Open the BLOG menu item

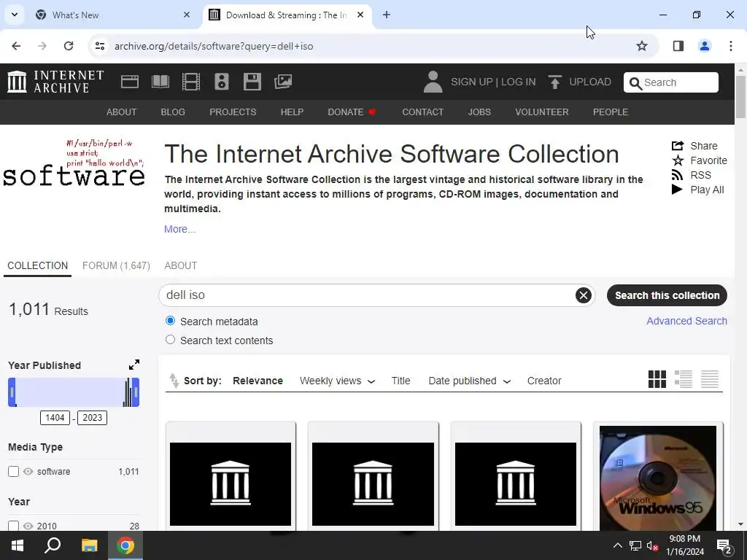pos(173,112)
